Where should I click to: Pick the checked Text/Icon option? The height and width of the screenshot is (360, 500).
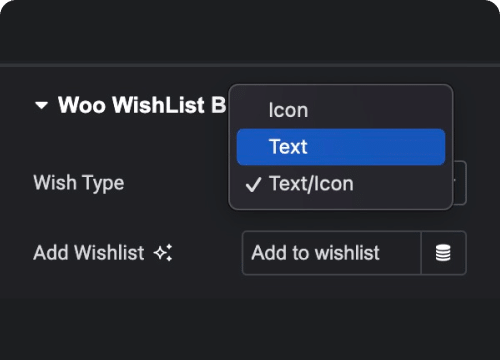[341, 184]
